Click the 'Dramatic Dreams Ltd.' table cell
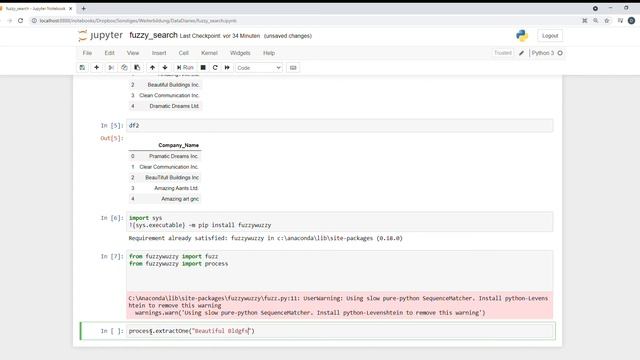The width and height of the screenshot is (640, 360). pos(174,106)
